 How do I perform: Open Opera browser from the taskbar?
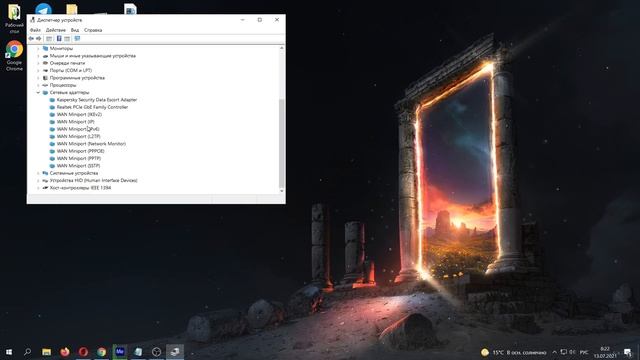83,352
